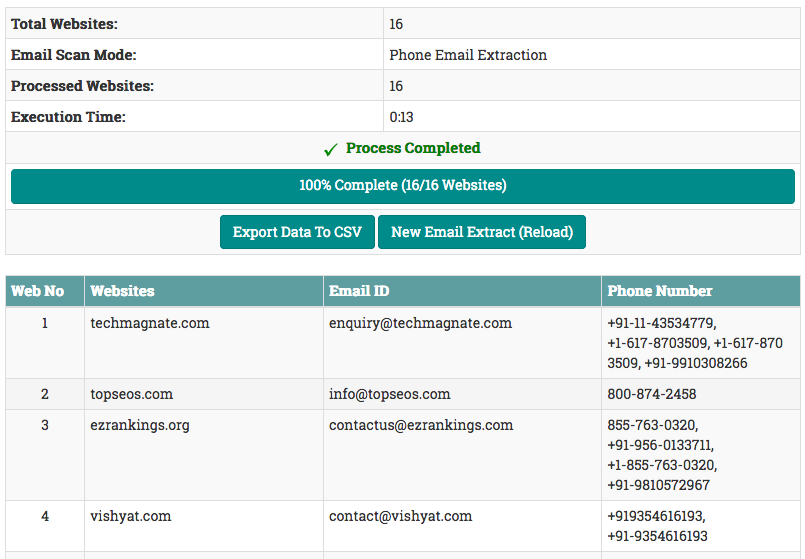Click the green Process Completed checkmark icon
Screen dimensions: 805x559
coord(331,149)
